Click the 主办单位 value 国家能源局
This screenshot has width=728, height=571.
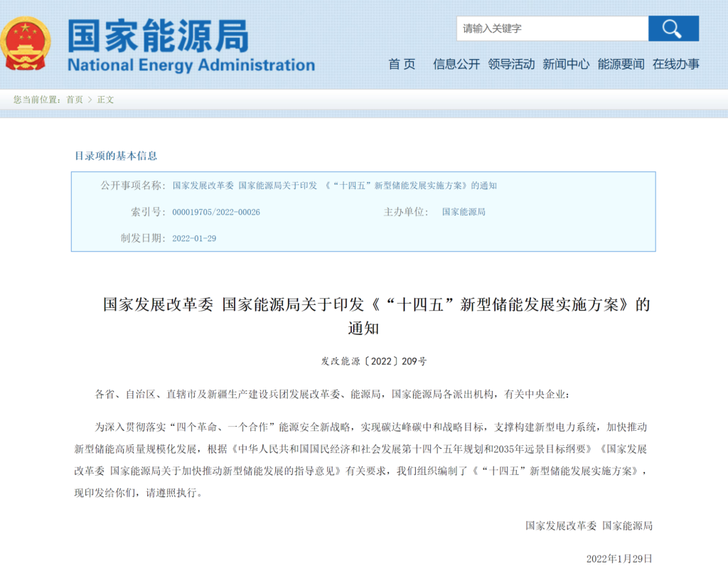tap(464, 212)
